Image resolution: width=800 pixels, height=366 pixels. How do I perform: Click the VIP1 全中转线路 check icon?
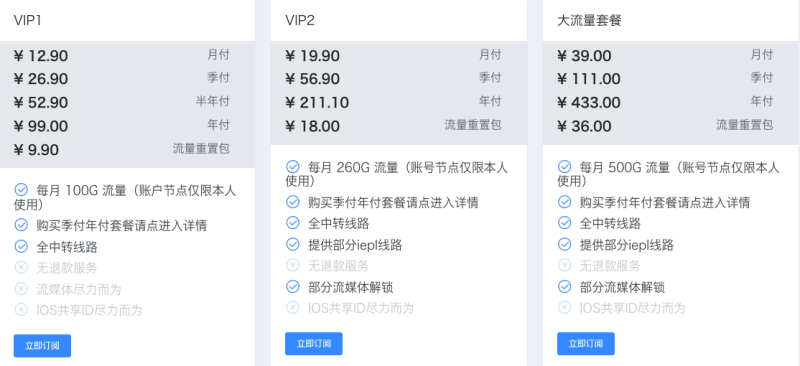21,247
